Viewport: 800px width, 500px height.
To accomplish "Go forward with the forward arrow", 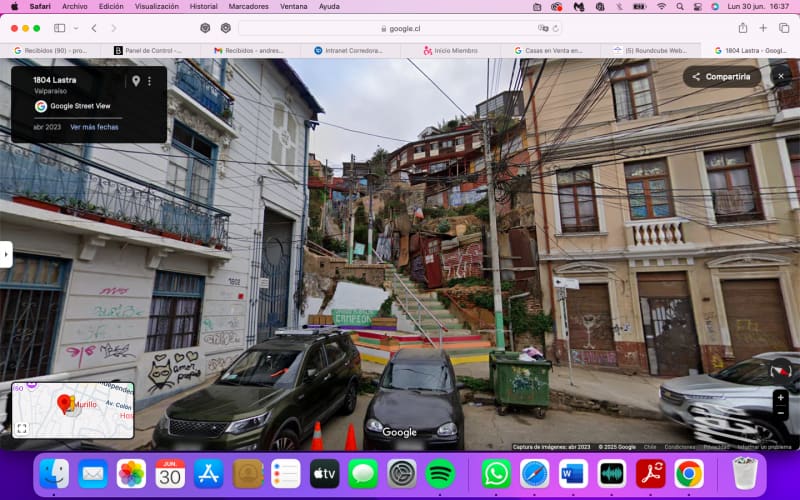I will click(113, 28).
